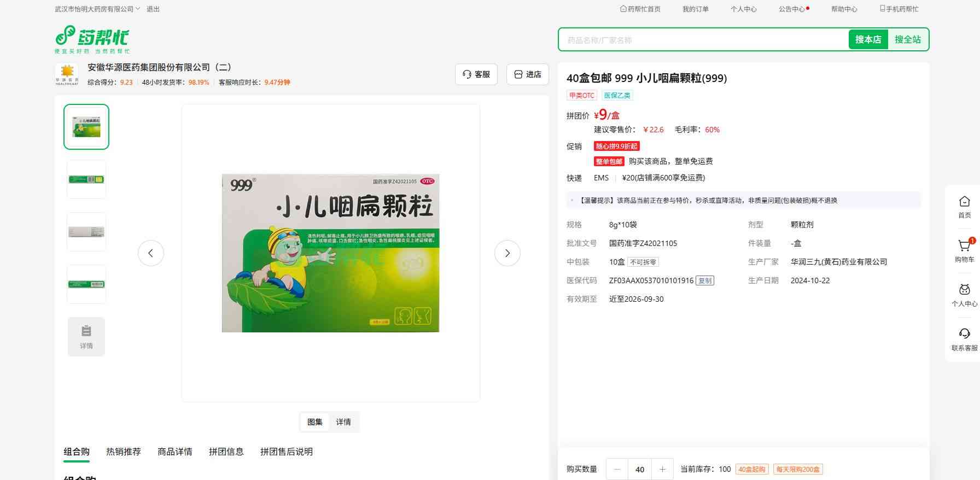Image resolution: width=980 pixels, height=480 pixels.
Task: Click the product search input field
Action: click(703, 40)
